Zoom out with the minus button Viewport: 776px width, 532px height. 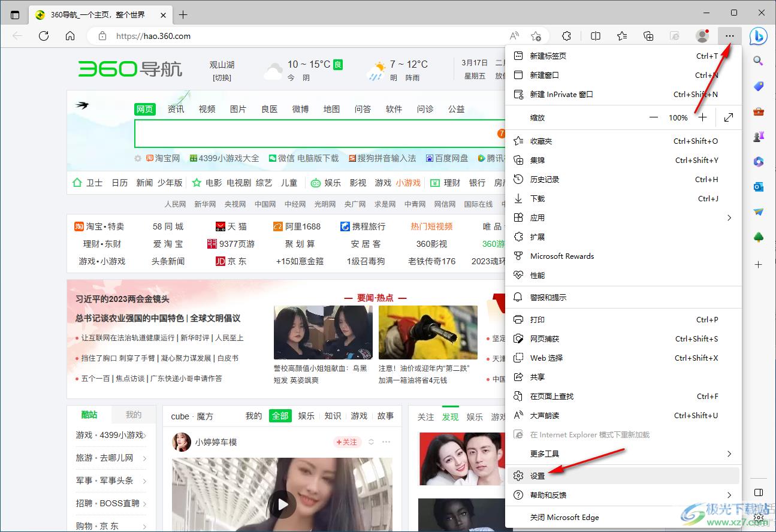coord(653,117)
